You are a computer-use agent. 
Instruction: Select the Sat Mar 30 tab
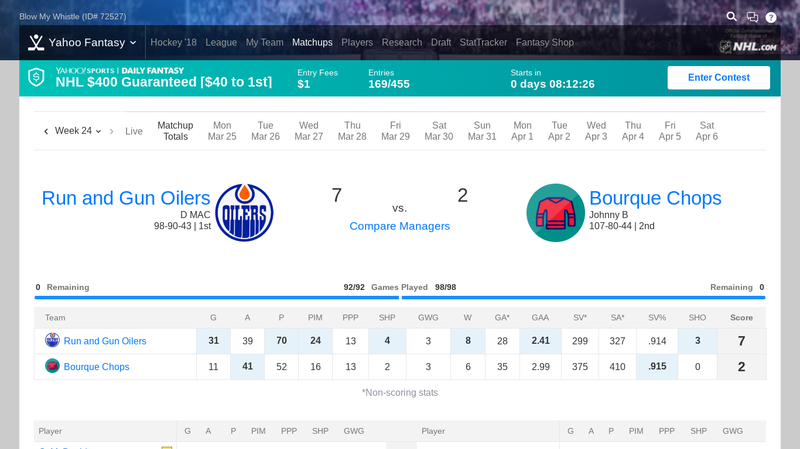[439, 131]
